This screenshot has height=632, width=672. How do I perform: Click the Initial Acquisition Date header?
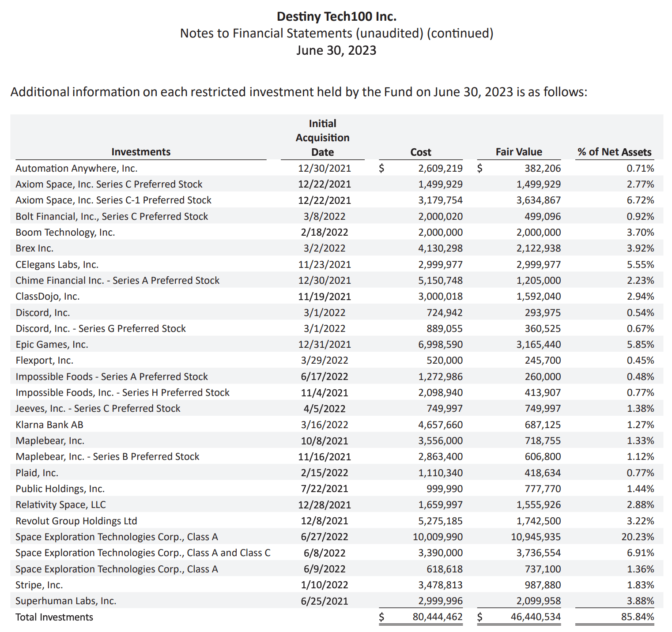click(x=322, y=138)
